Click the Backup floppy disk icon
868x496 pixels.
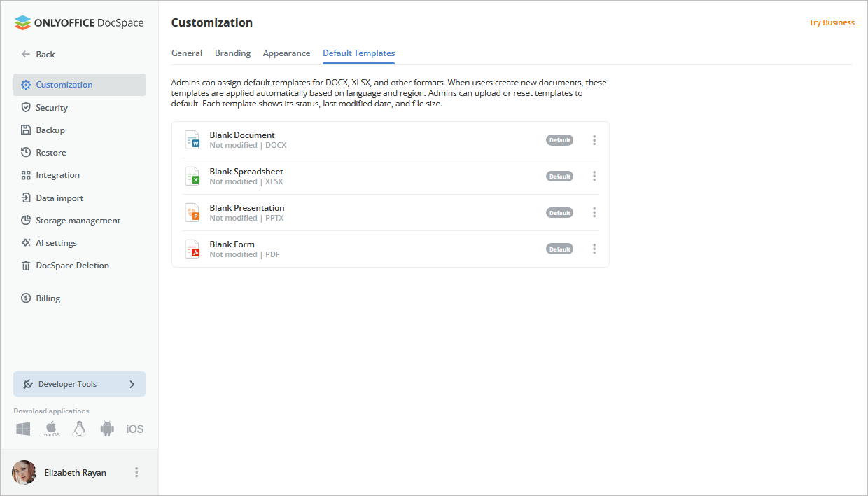tap(26, 130)
